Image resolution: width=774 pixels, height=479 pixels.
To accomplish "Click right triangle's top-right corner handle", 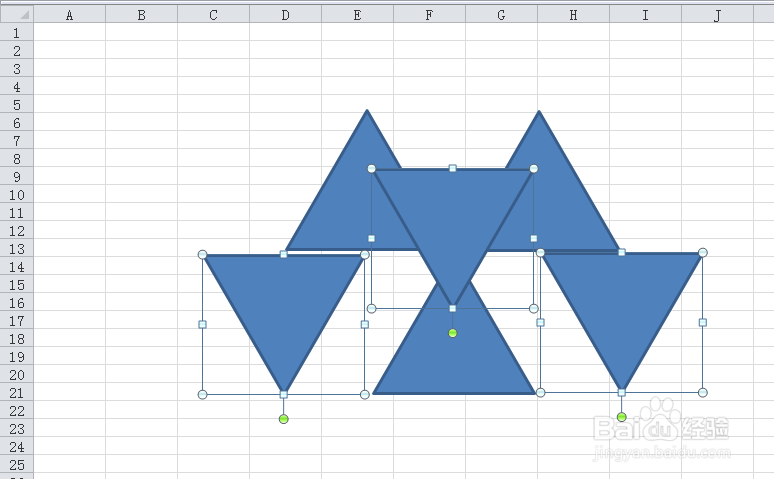I will coord(703,252).
